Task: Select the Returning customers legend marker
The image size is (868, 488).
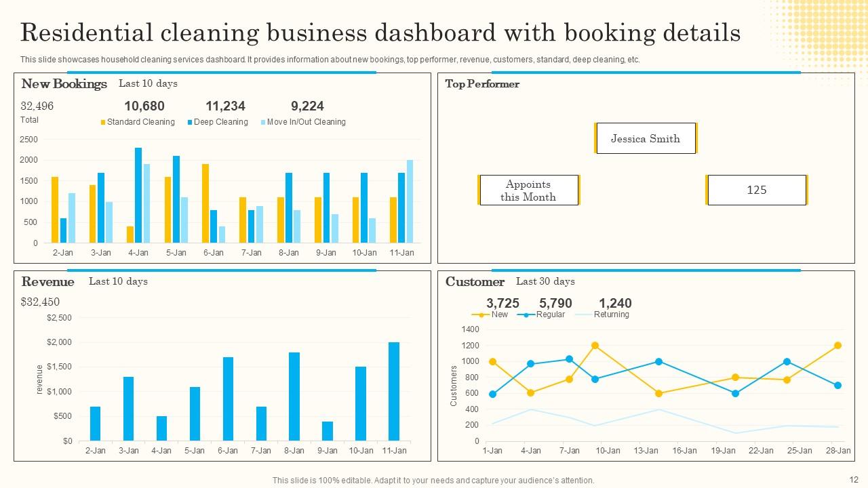Action: point(582,314)
